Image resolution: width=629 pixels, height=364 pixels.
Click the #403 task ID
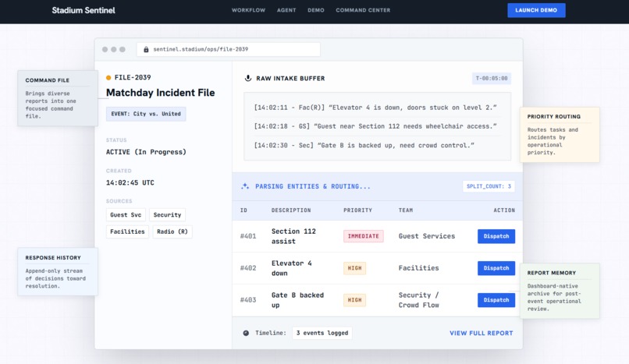coord(248,300)
